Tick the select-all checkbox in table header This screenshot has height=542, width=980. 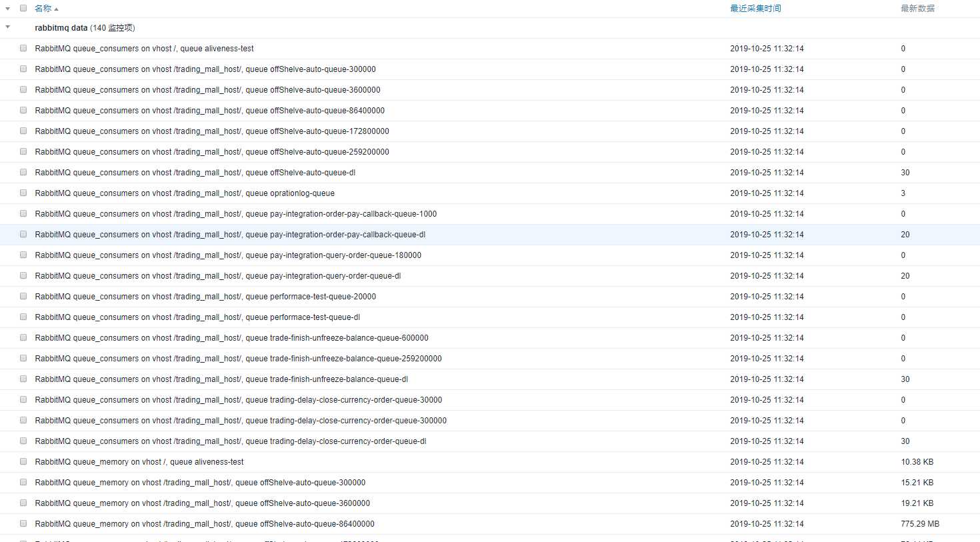point(23,8)
